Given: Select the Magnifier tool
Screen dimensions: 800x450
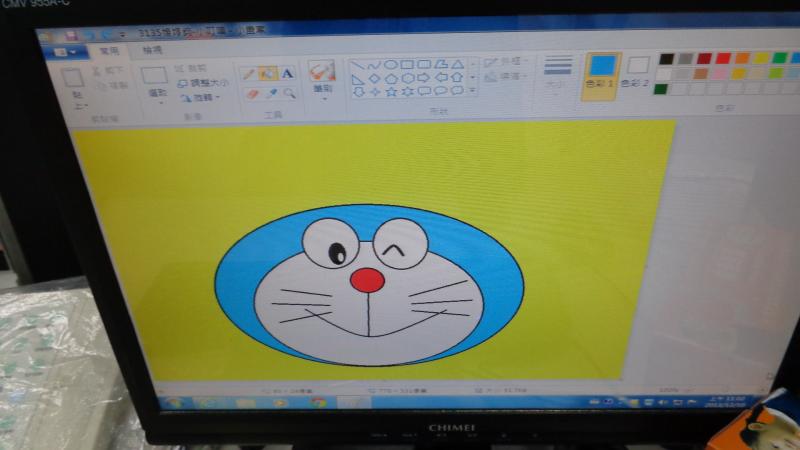Looking at the screenshot, I should [289, 93].
